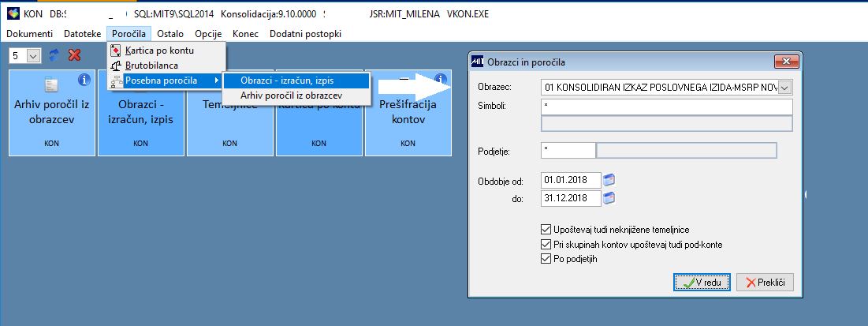Click the Prekliči cancel button
This screenshot has height=326, width=868.
point(765,283)
